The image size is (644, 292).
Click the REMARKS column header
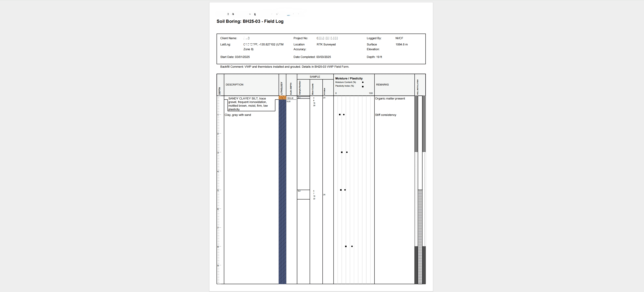point(382,84)
